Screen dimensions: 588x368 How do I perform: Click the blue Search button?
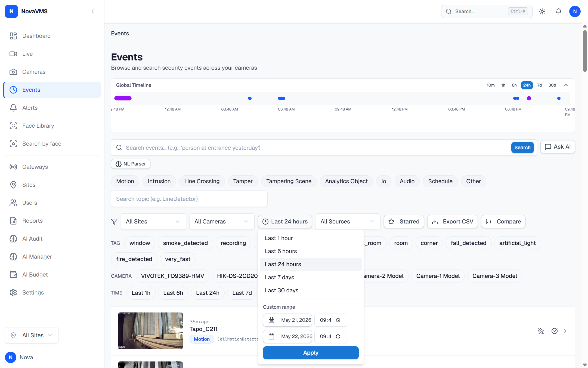522,148
